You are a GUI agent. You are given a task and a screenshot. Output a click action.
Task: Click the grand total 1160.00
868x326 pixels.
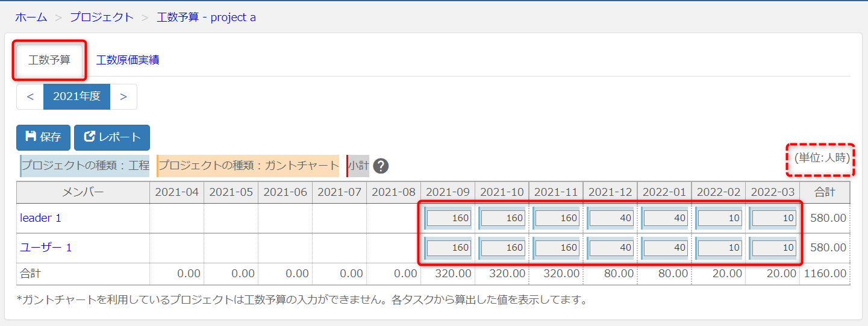click(x=825, y=274)
